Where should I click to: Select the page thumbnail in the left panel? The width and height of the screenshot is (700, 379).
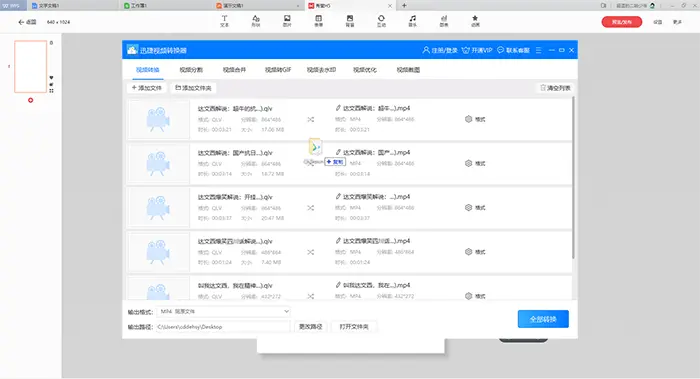(30, 67)
